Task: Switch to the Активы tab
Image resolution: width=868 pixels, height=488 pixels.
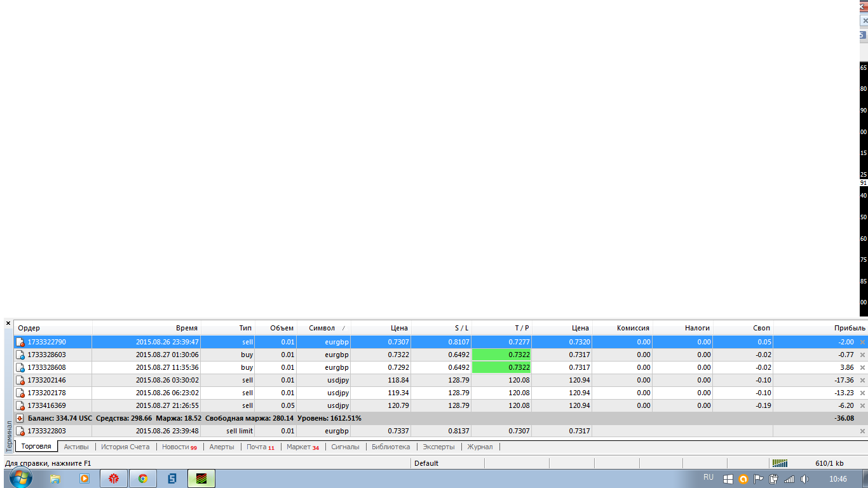Action: point(76,447)
